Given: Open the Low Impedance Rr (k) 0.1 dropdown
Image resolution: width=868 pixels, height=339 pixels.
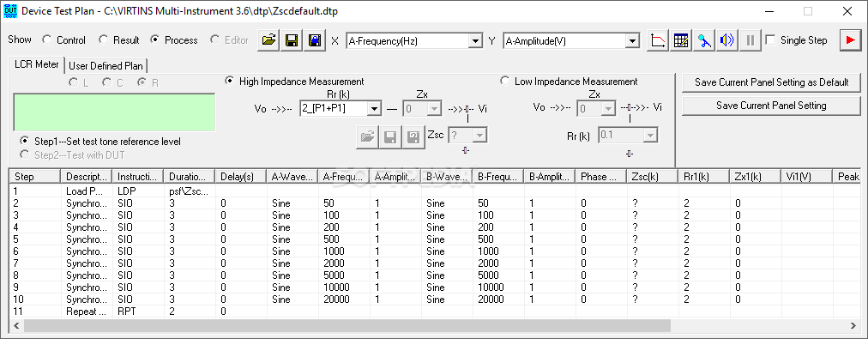Looking at the screenshot, I should tap(650, 135).
